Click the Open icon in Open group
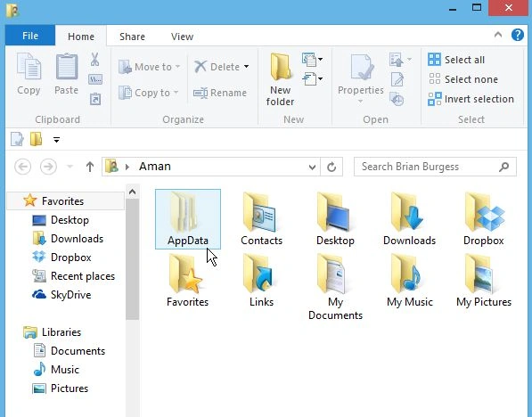532x417 pixels. (397, 60)
